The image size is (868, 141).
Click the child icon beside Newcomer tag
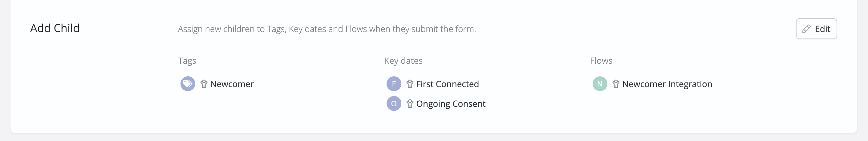coord(204,84)
